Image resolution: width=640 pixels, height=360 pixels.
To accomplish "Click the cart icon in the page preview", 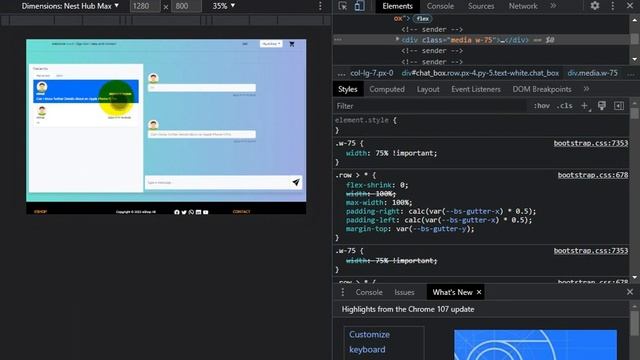I will point(291,44).
